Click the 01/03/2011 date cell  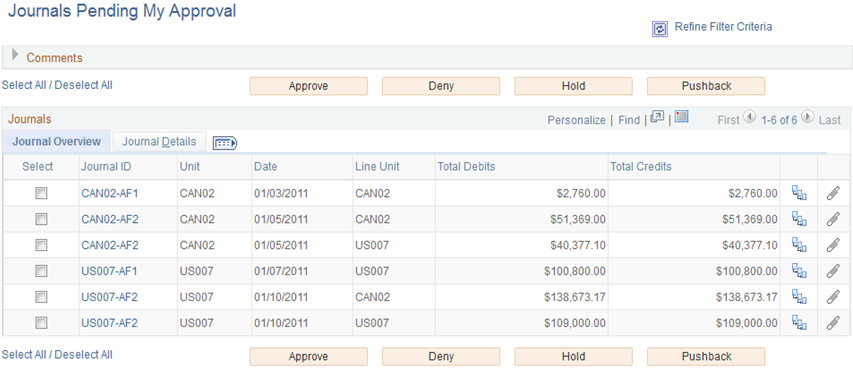click(x=281, y=193)
